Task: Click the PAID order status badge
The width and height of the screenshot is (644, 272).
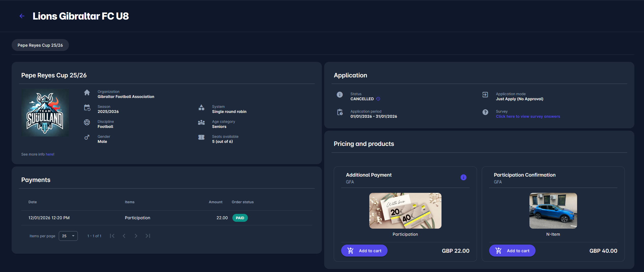Action: point(240,218)
